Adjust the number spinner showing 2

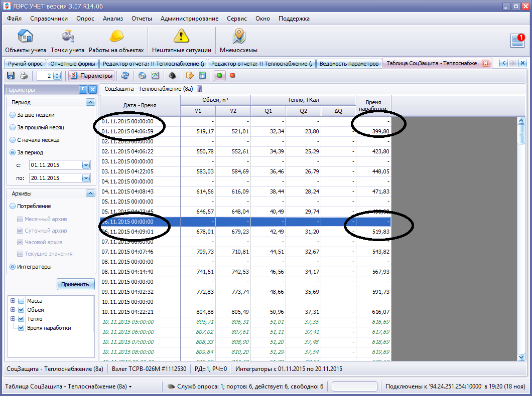[57, 76]
